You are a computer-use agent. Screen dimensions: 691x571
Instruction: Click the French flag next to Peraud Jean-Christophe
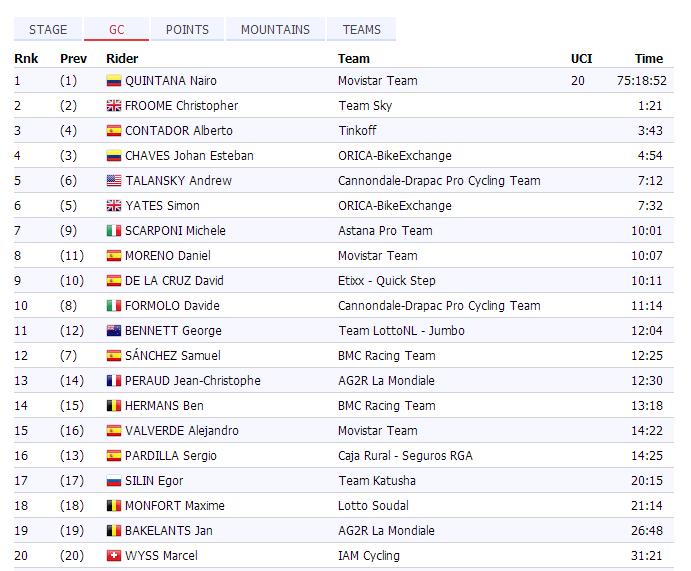coord(114,381)
